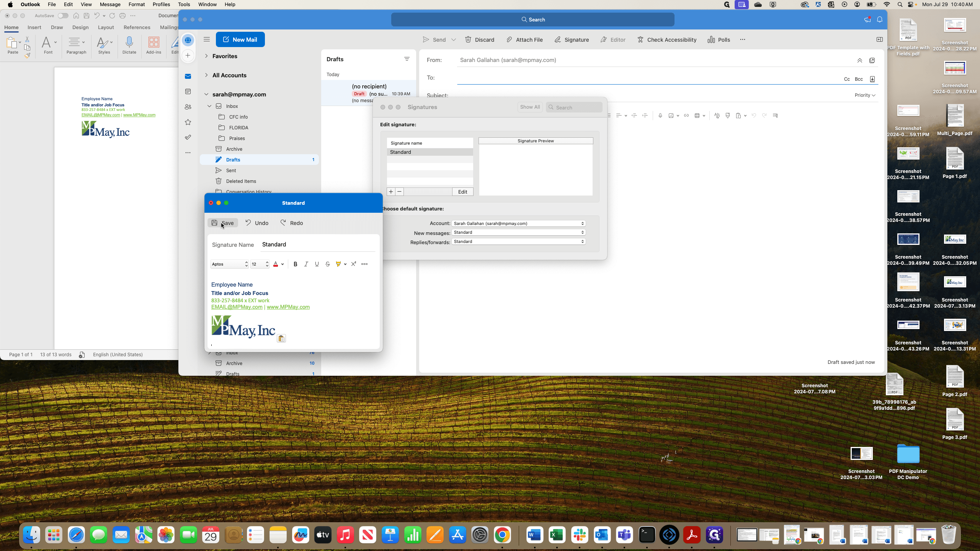Switch to the References tab in Word
This screenshot has height=551, width=980.
coord(137,28)
